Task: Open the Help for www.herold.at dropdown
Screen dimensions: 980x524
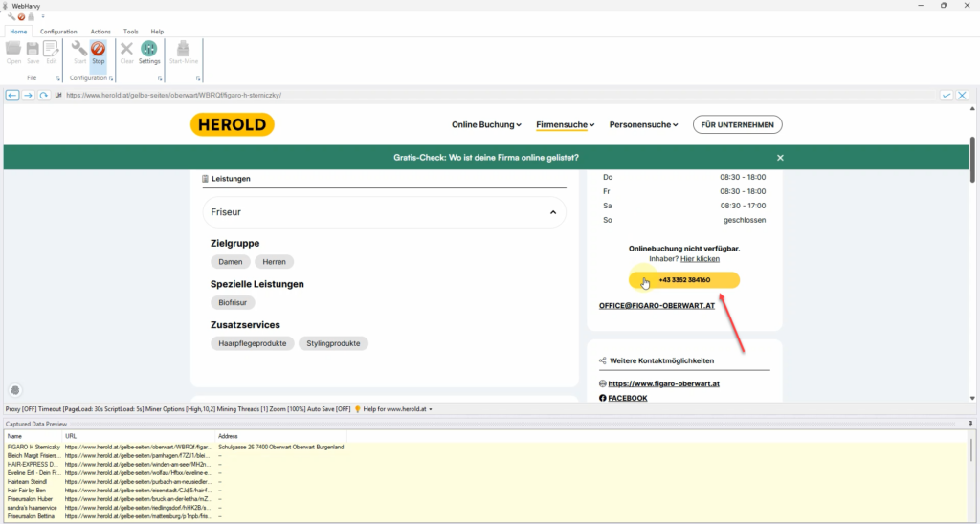Action: pos(397,409)
